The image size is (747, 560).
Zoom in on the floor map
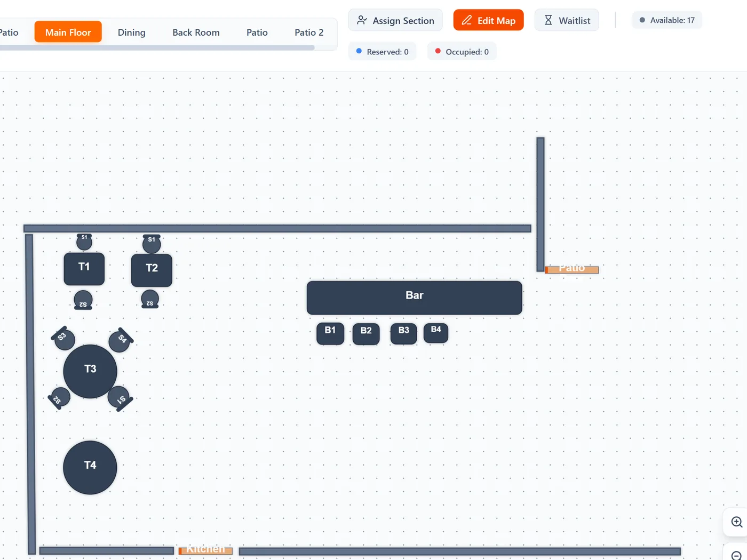(736, 522)
